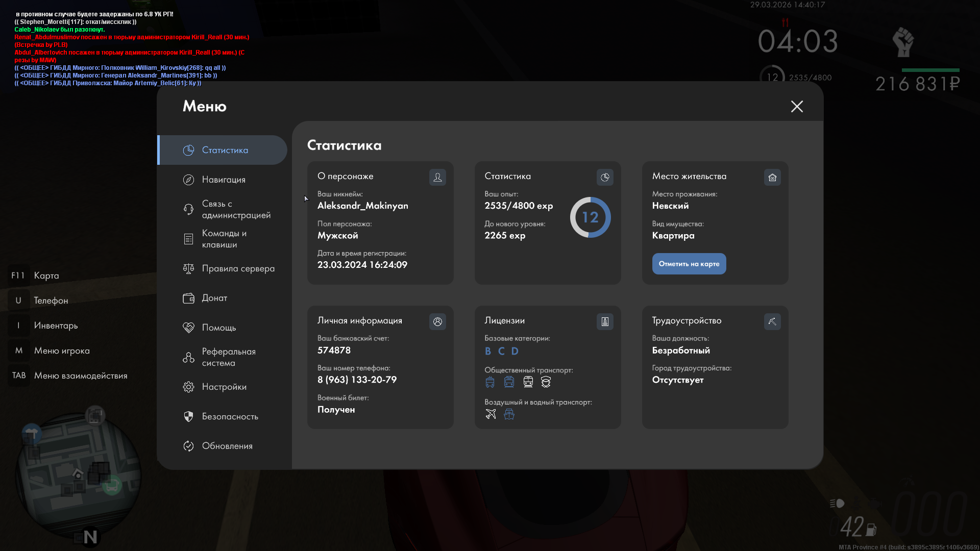The width and height of the screenshot is (980, 551).
Task: Click the house icon in Место жительства card
Action: click(x=772, y=177)
